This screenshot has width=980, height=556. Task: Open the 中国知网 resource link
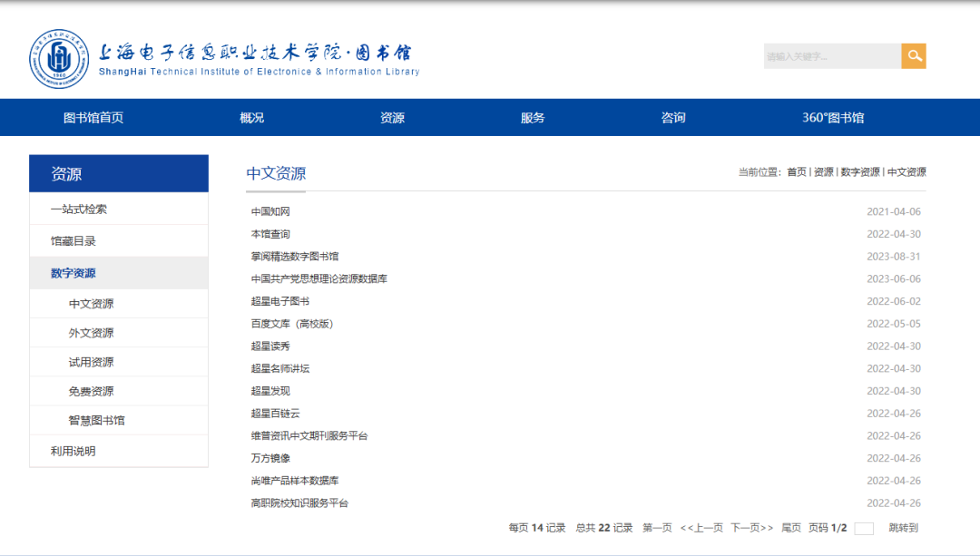point(270,212)
